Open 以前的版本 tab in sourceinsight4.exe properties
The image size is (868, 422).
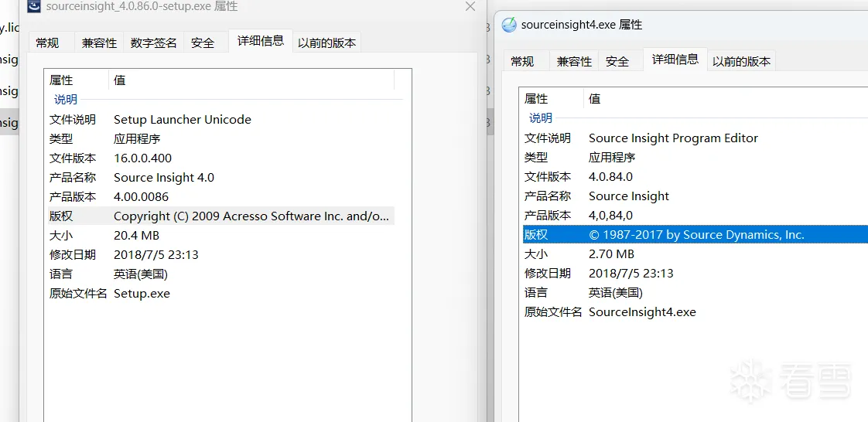point(741,61)
